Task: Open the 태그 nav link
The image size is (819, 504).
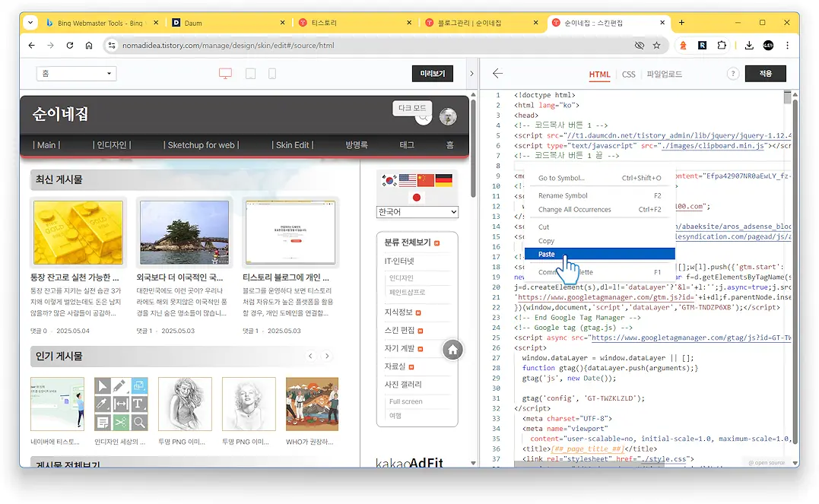Action: click(x=407, y=145)
